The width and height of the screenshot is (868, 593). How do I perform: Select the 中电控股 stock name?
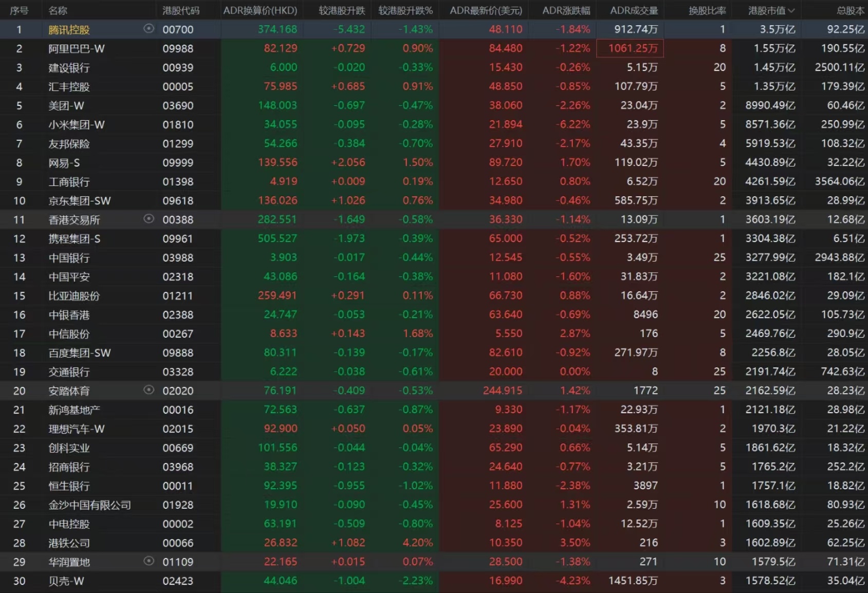click(x=69, y=524)
